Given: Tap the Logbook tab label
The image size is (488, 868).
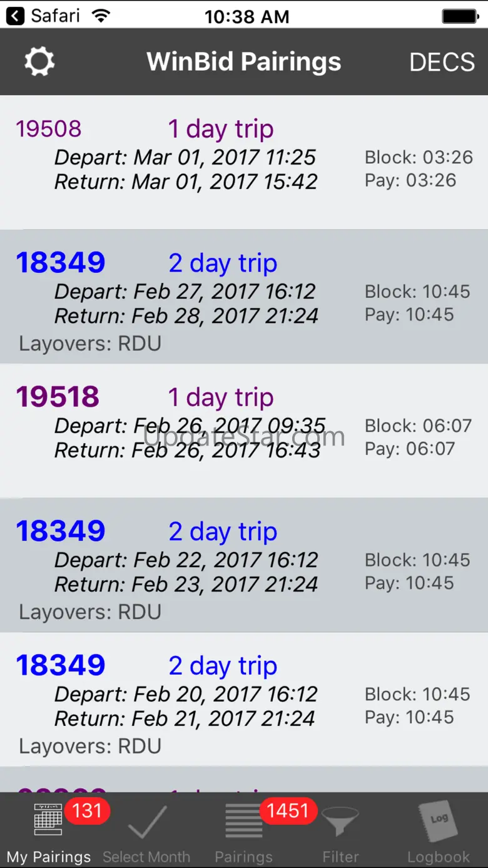Looking at the screenshot, I should 439,857.
